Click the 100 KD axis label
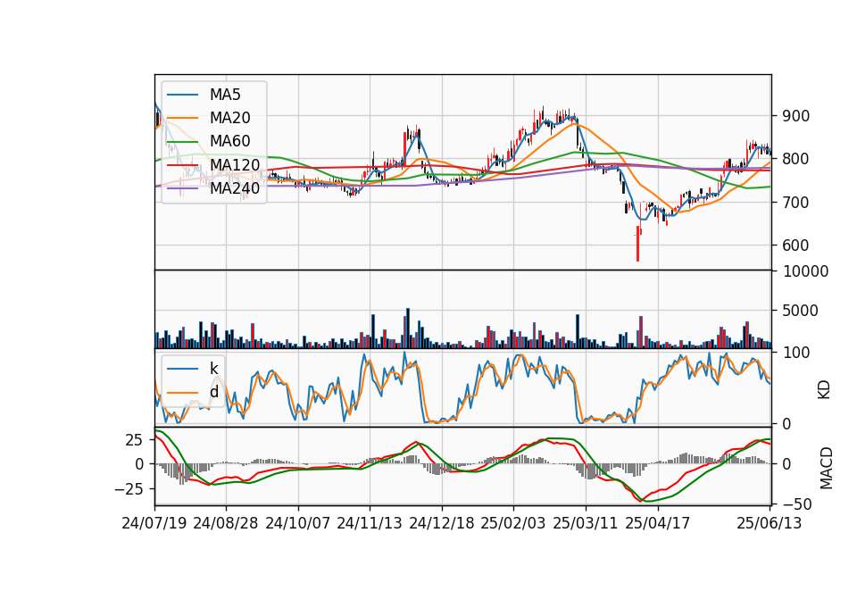 [x=796, y=353]
